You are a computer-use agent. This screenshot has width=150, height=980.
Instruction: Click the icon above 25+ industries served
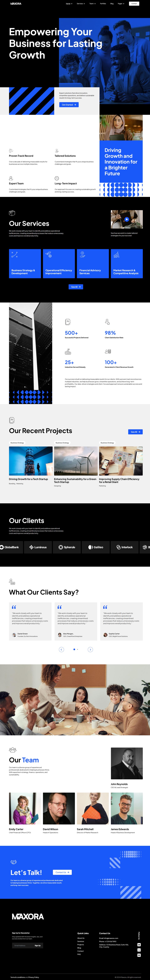pos(68,352)
